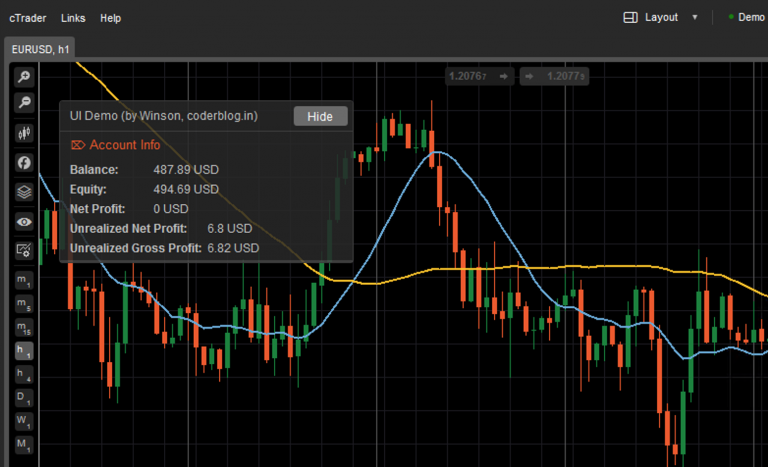Open the Demo account selector
This screenshot has height=467, width=768.
coord(746,17)
